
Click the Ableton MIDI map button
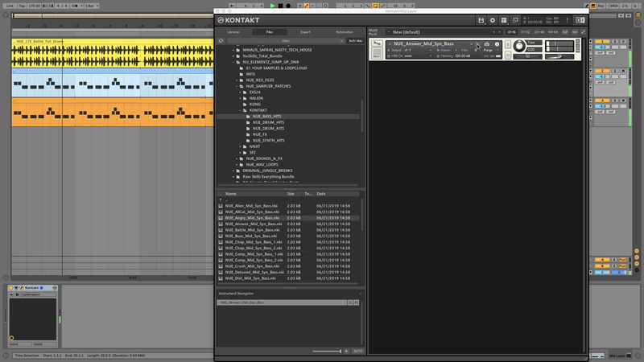click(x=614, y=6)
